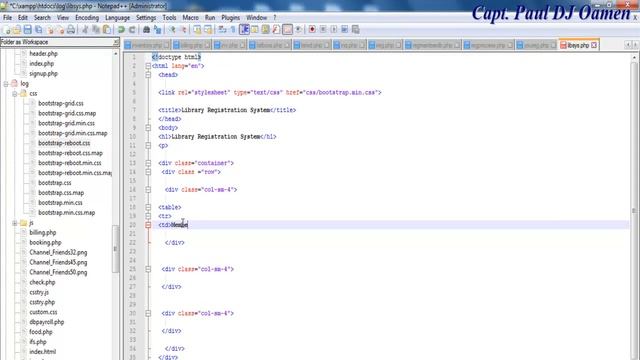Viewport: 640px width, 360px height.
Task: Click the title text on line 7
Action: (226, 110)
